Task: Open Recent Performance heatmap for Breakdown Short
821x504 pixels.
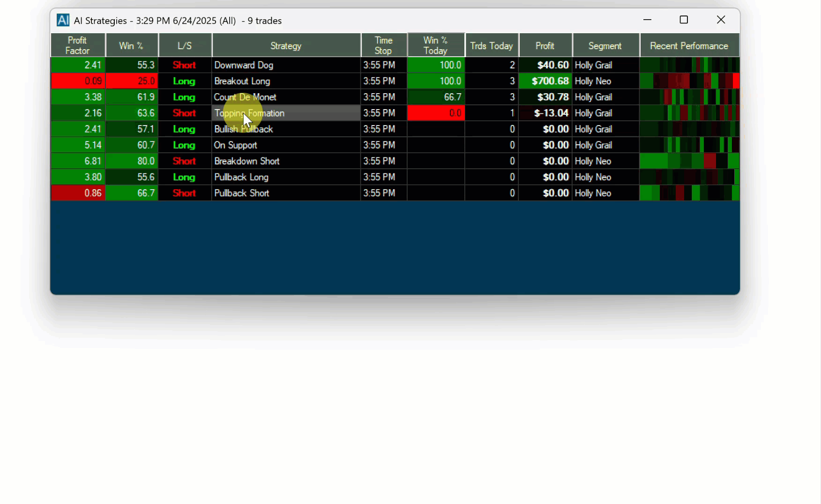Action: click(689, 161)
